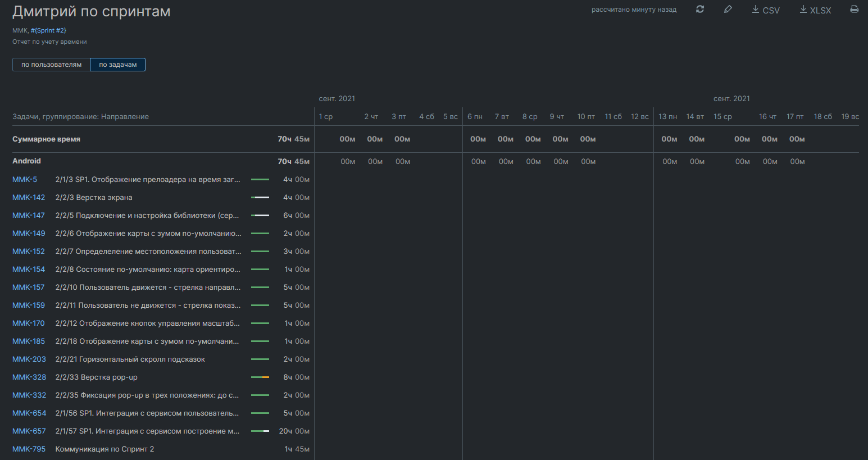Open issue MMK-142 Верстка экрана
This screenshot has height=460, width=868.
click(29, 198)
